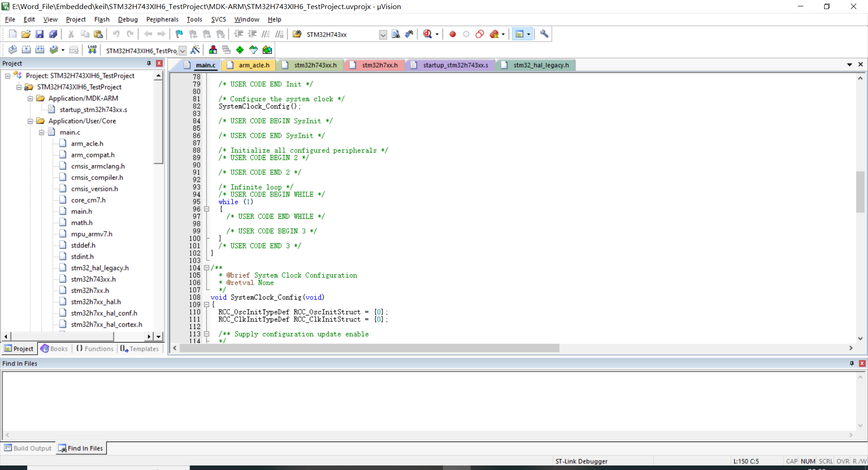Image resolution: width=868 pixels, height=470 pixels.
Task: Open the Peripherals menu
Action: pos(162,19)
